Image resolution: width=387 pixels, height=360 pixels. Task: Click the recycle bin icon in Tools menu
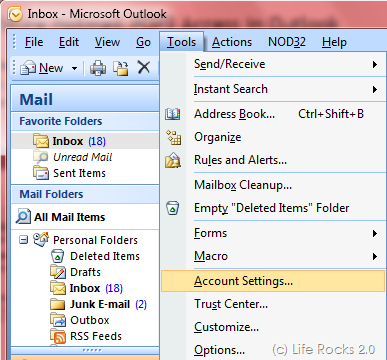click(173, 208)
